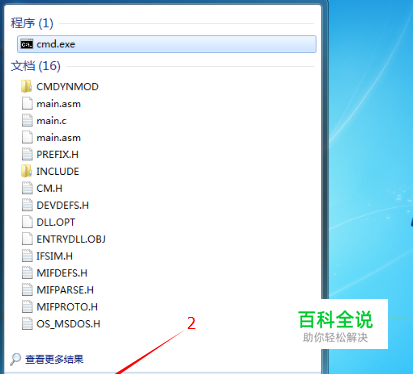Viewport: 413px width, 374px height.
Task: Click the cmd.exe console icon
Action: click(x=27, y=44)
